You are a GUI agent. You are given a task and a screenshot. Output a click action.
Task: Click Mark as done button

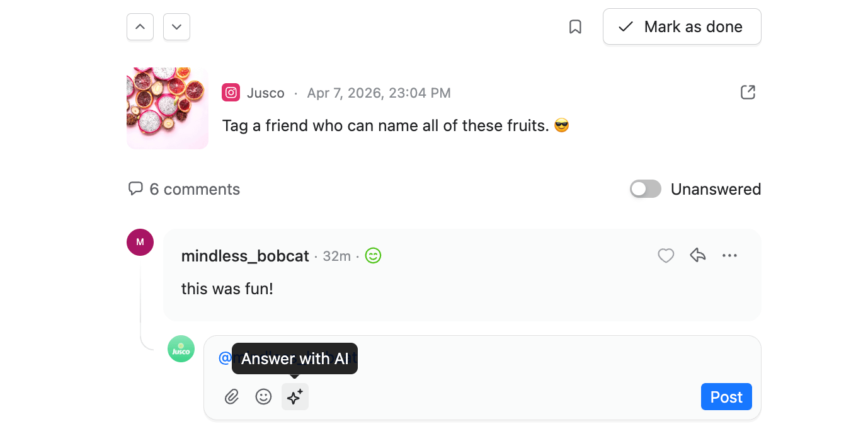(x=682, y=26)
